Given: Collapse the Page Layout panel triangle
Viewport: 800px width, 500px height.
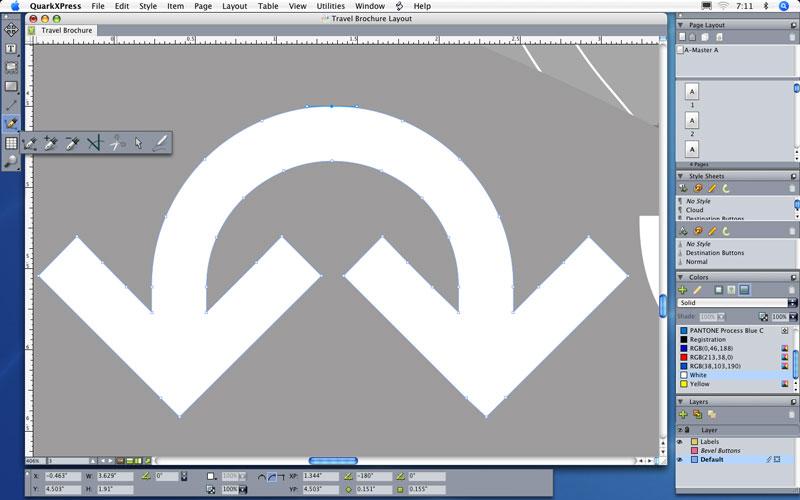Looking at the screenshot, I should click(681, 25).
